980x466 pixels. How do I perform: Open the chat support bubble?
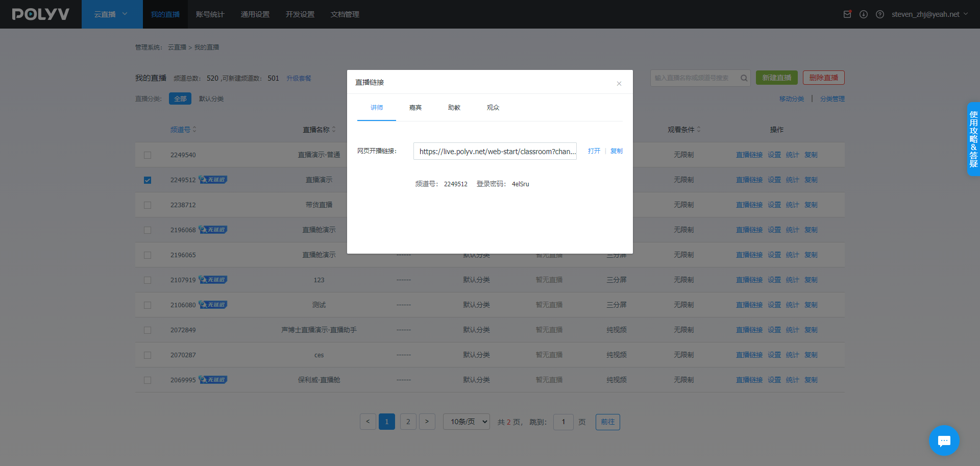coord(944,440)
